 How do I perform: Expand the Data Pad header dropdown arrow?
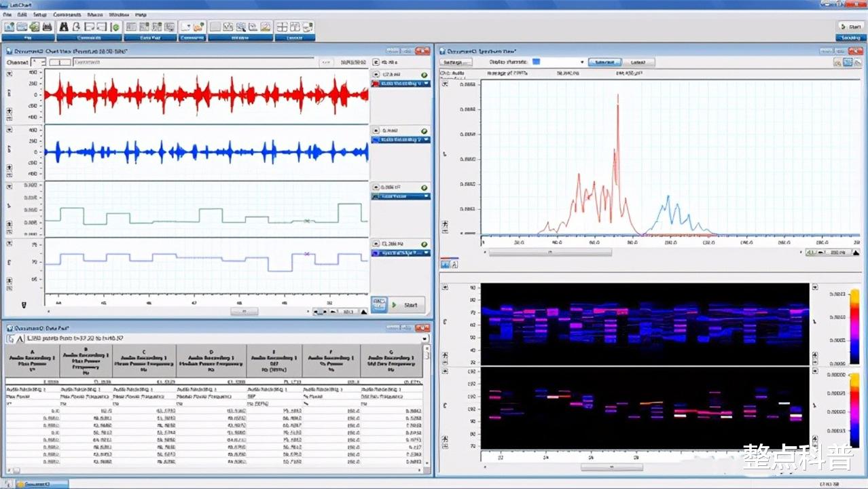424,338
